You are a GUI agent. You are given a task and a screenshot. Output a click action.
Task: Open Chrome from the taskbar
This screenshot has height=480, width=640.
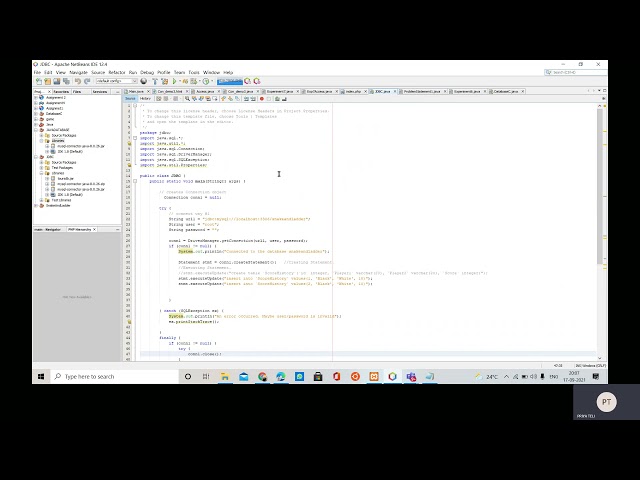pyautogui.click(x=262, y=376)
